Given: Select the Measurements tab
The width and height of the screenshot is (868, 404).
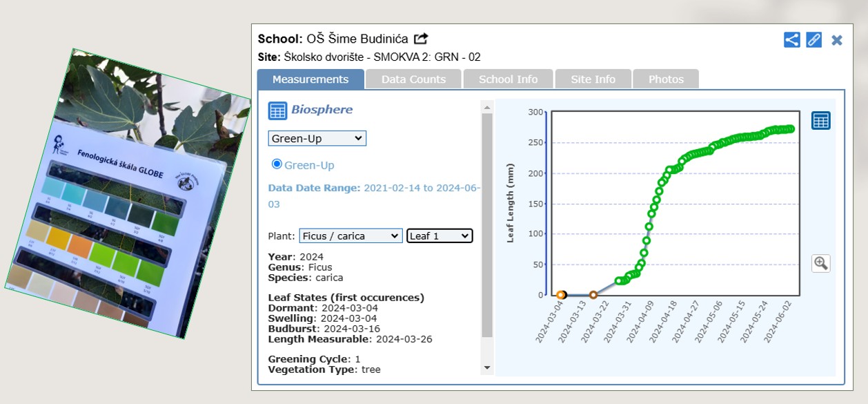Looking at the screenshot, I should 310,79.
